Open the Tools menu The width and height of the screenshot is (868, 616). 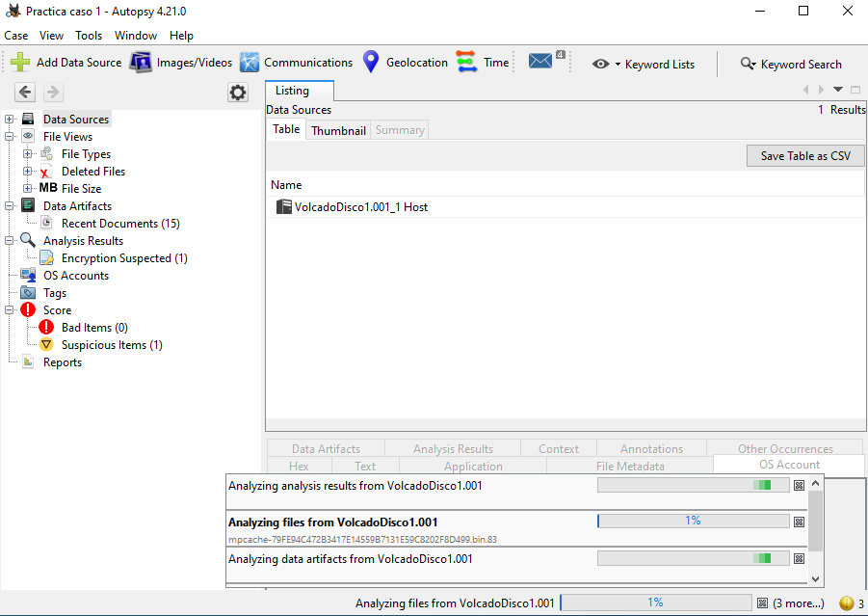coord(89,36)
